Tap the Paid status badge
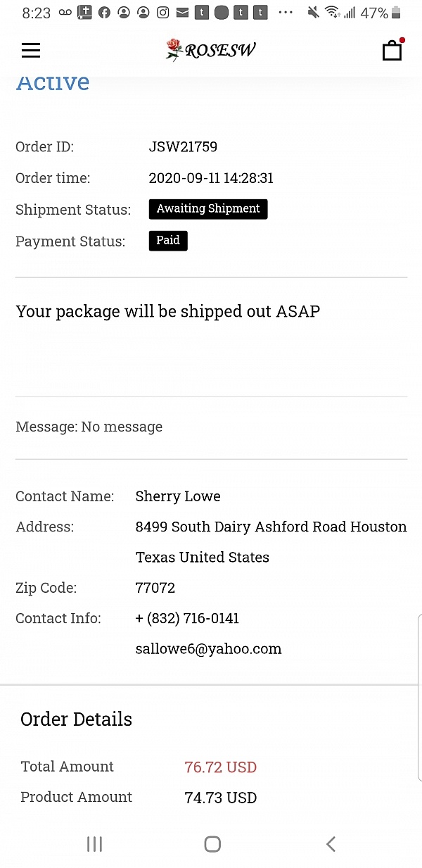422x868 pixels. [x=168, y=241]
